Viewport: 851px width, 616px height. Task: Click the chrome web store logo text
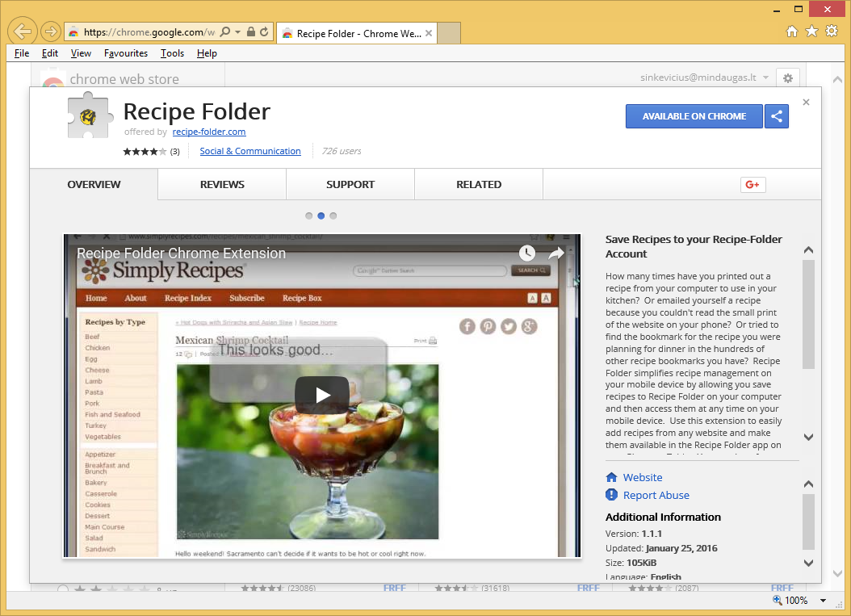coord(124,79)
